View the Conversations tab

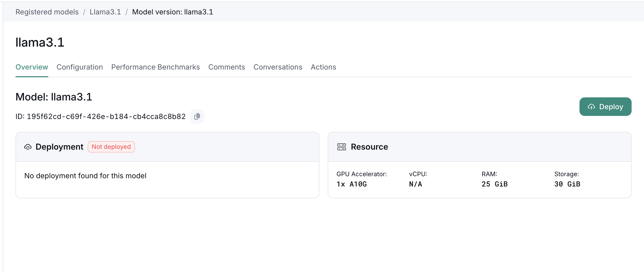tap(278, 67)
